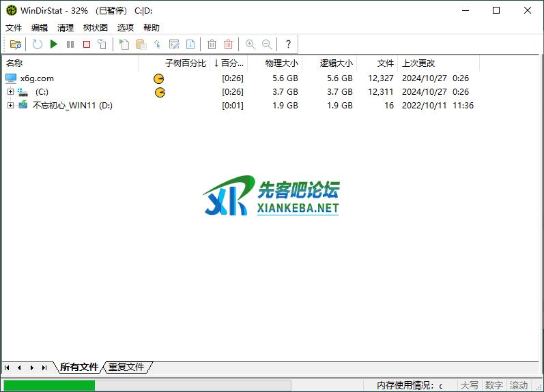Click the red stop scan icon
Image resolution: width=544 pixels, height=392 pixels.
click(x=87, y=44)
